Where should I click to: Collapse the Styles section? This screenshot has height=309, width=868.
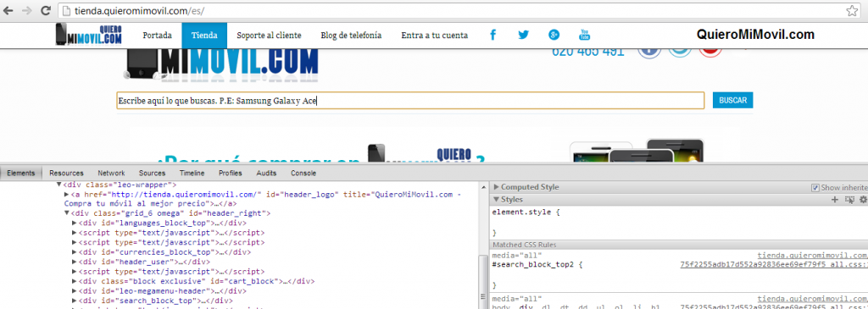click(x=497, y=200)
